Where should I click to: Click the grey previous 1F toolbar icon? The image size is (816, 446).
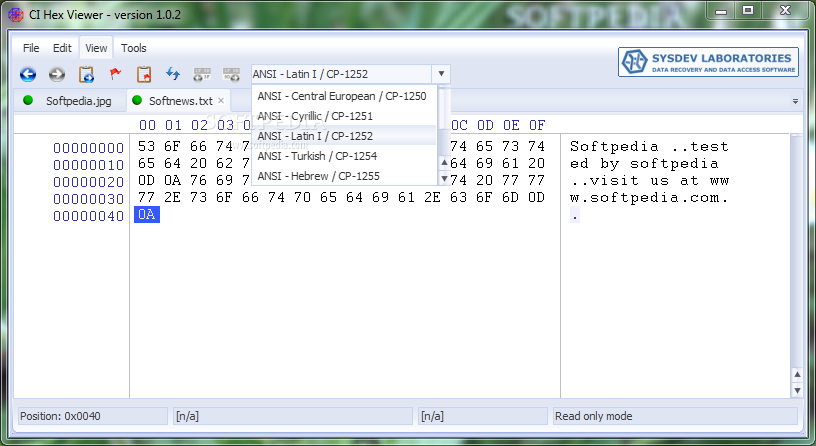(202, 74)
